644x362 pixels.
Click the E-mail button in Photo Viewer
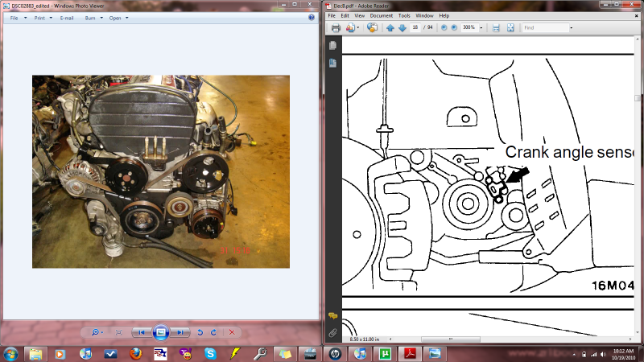tap(67, 18)
